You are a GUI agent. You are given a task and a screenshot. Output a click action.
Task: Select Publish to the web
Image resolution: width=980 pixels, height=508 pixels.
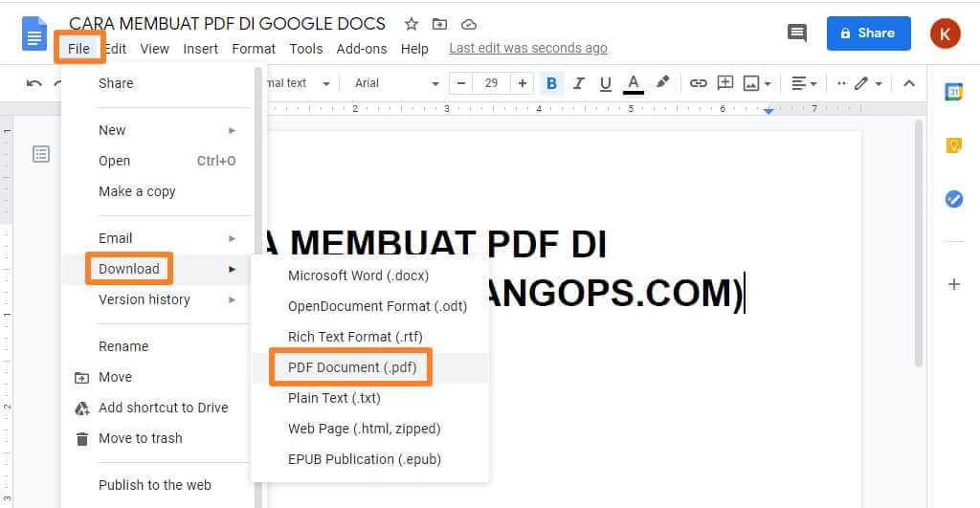tap(158, 485)
